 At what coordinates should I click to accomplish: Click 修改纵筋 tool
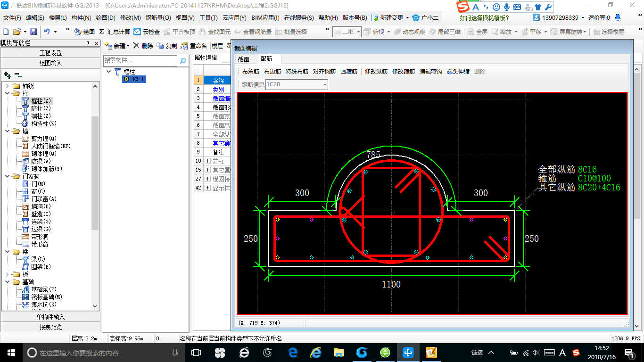(376, 72)
